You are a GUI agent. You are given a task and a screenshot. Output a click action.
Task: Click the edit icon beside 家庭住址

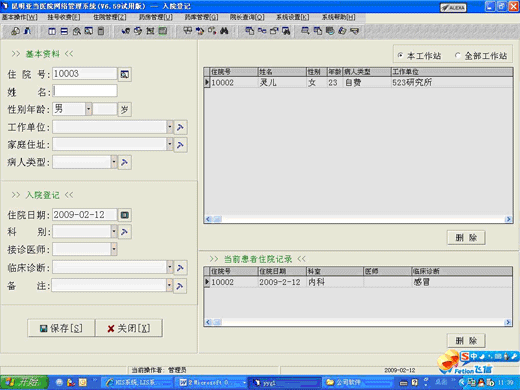tap(180, 145)
